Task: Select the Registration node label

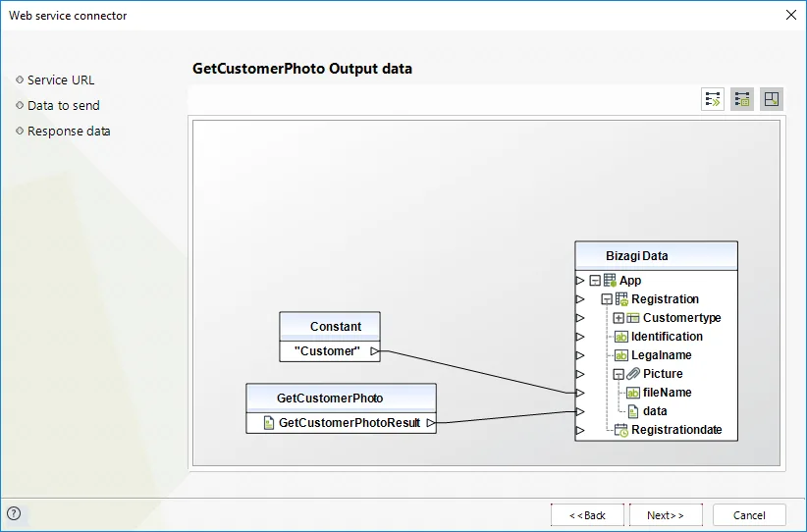Action: coord(665,299)
